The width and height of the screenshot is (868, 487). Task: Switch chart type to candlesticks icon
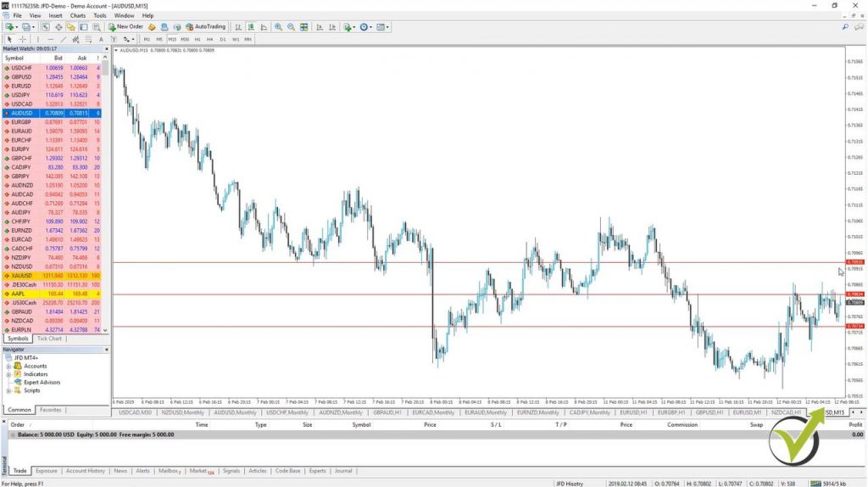(251, 27)
